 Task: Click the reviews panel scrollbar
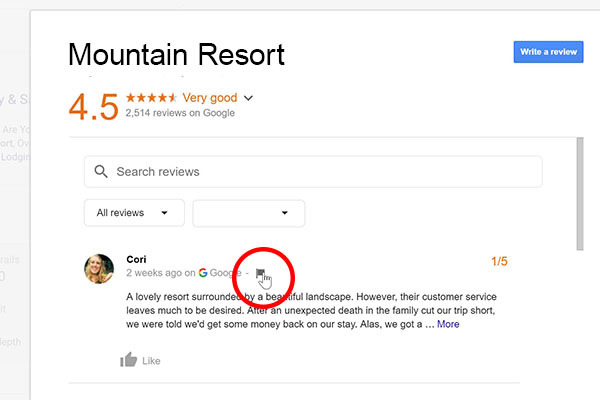click(x=580, y=195)
